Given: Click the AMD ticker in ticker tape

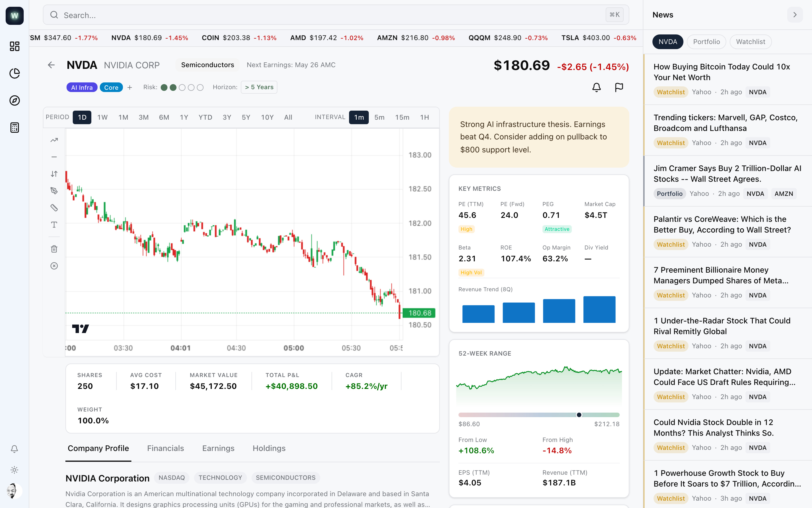Looking at the screenshot, I should (x=326, y=38).
